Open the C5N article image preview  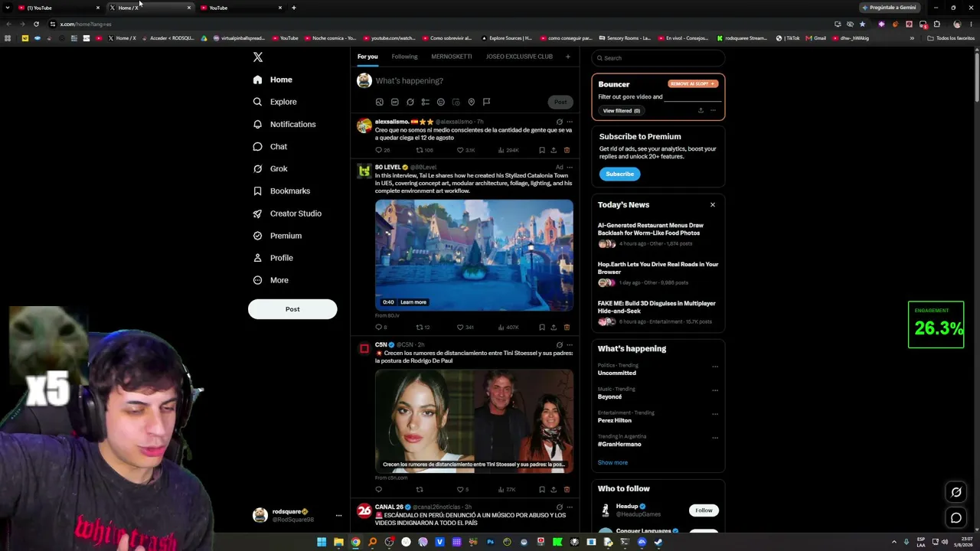click(474, 420)
